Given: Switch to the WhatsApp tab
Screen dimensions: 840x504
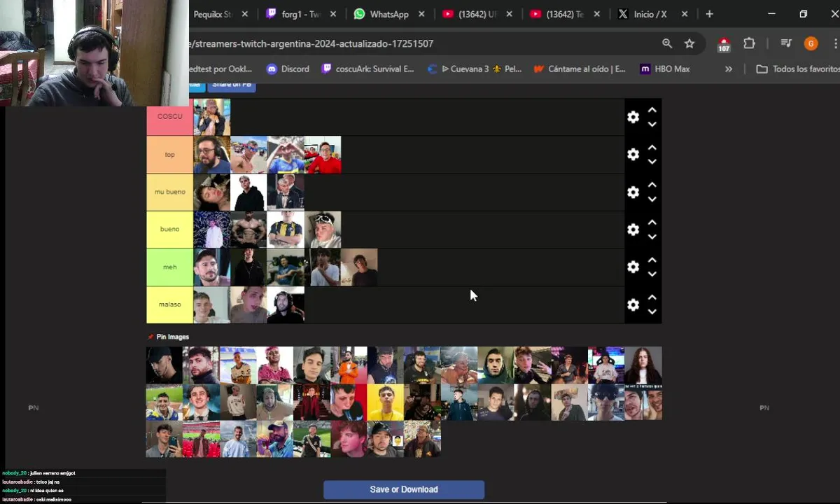Looking at the screenshot, I should [x=389, y=14].
